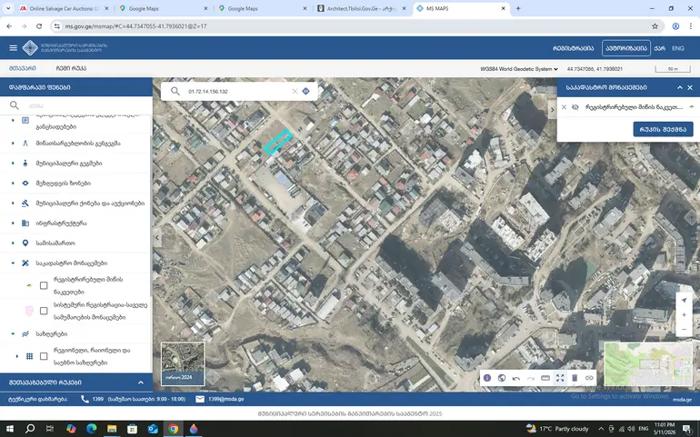The width and height of the screenshot is (700, 437).
Task: Click the trash delete icon in map toolbar
Action: coord(575,378)
